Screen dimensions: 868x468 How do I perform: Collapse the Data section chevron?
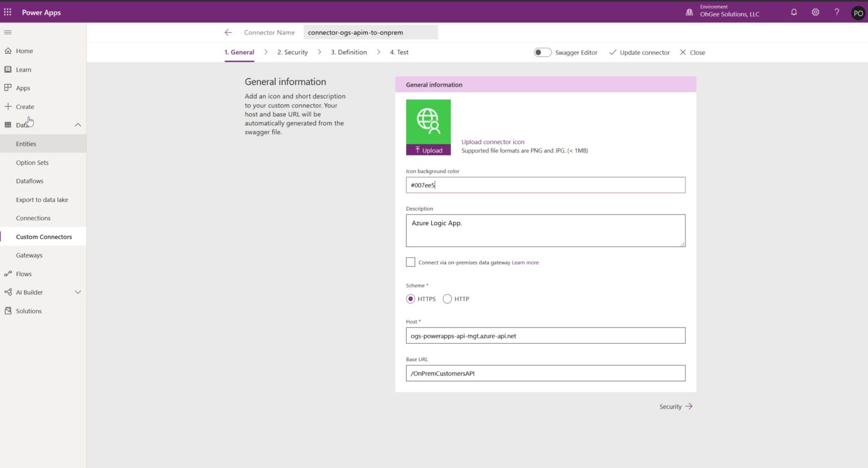pos(78,125)
